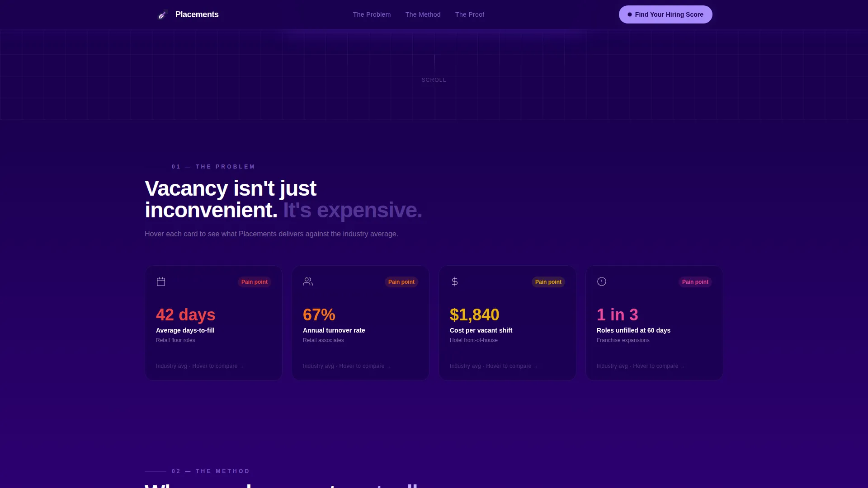Screen dimensions: 868x488
Task: Open The Proof nav link
Action: pos(470,14)
